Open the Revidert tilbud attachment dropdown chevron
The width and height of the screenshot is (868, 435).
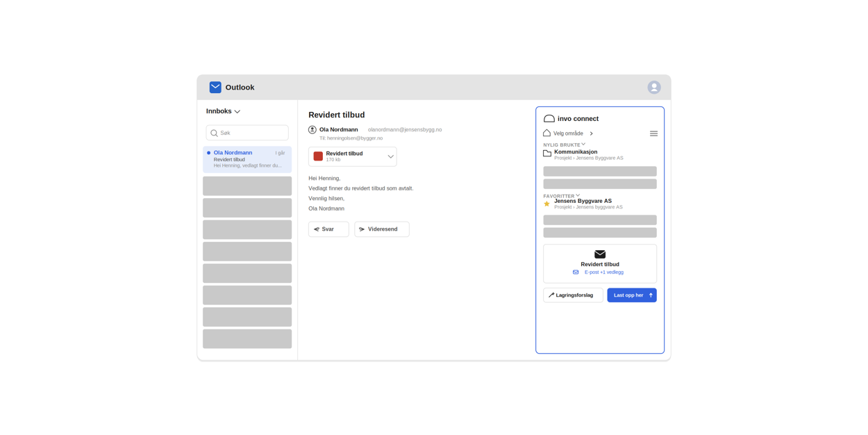pos(390,156)
